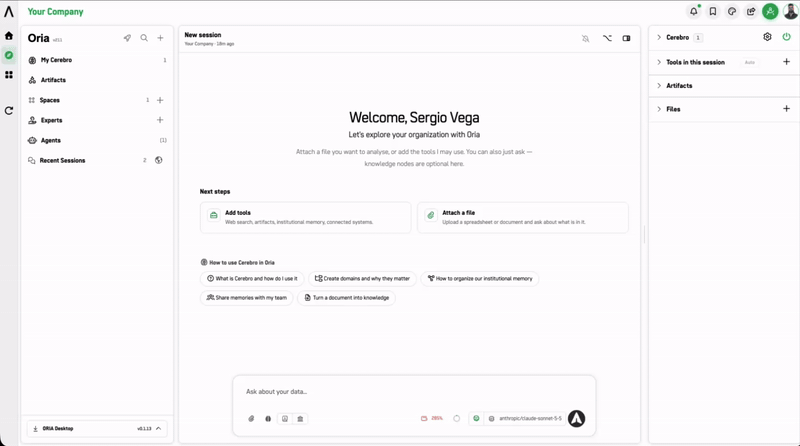Expand the Files panel section
This screenshot has width=800, height=446.
(x=659, y=109)
